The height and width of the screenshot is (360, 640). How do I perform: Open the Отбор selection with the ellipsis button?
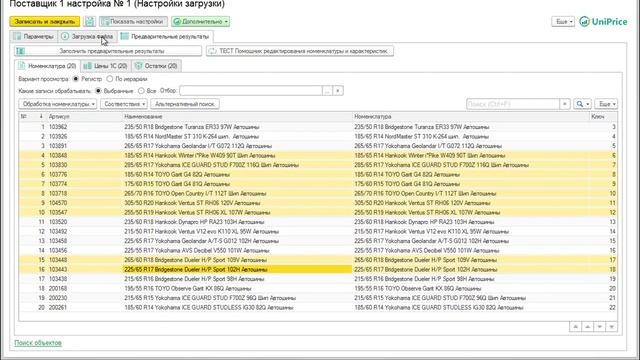[327, 91]
